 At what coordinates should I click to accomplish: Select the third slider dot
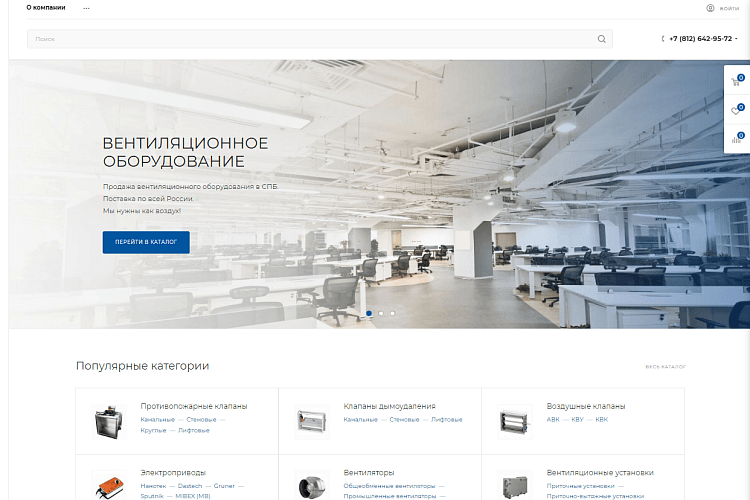coord(393,313)
